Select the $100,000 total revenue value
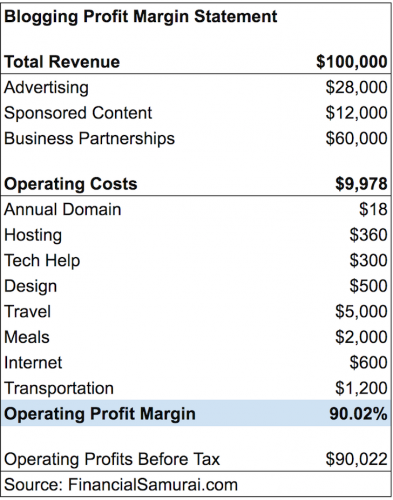This screenshot has width=393, height=500. click(x=352, y=62)
